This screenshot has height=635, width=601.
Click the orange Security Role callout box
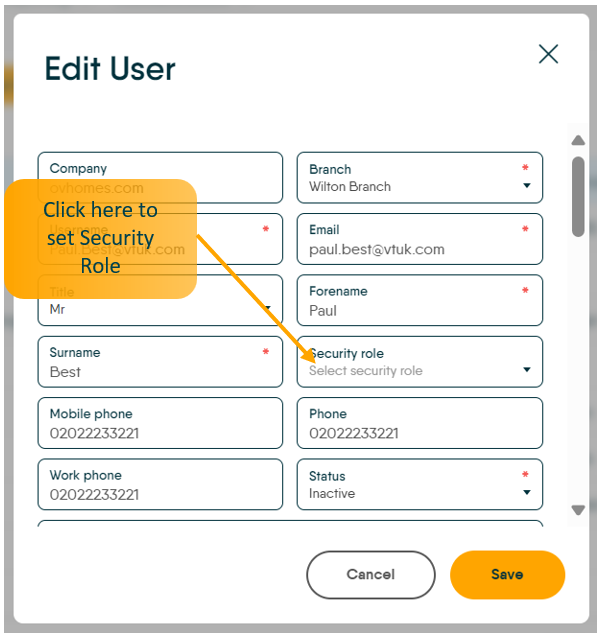(x=100, y=238)
